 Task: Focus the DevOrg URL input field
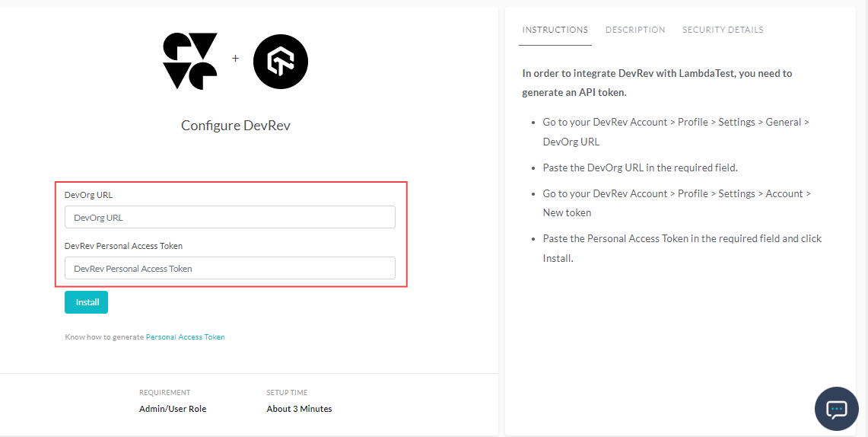click(230, 217)
